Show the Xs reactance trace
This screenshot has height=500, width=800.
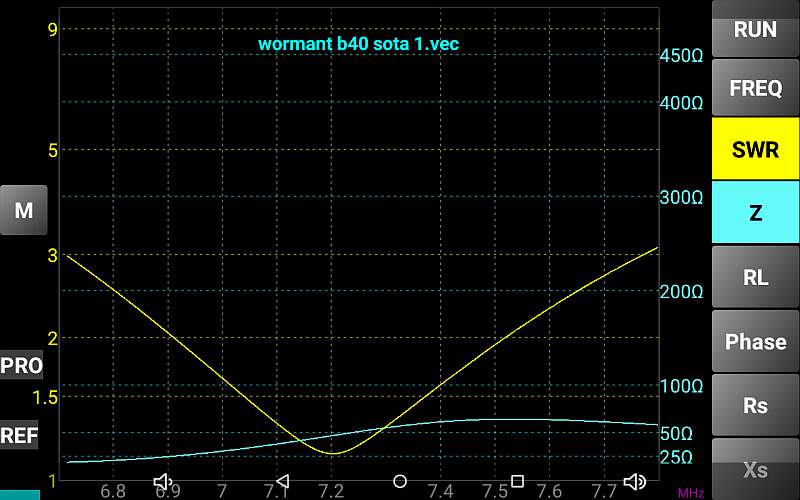click(755, 469)
